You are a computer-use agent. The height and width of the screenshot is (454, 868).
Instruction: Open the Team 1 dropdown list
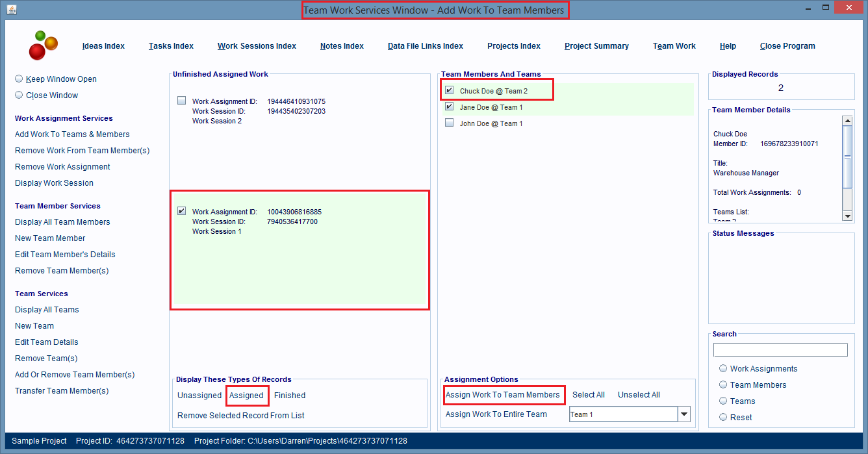[630, 414]
